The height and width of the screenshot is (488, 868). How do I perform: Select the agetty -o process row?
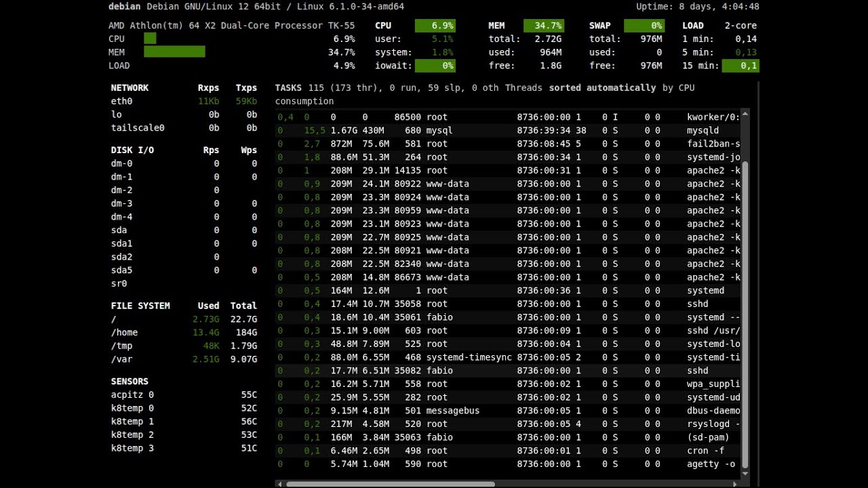[x=508, y=464]
